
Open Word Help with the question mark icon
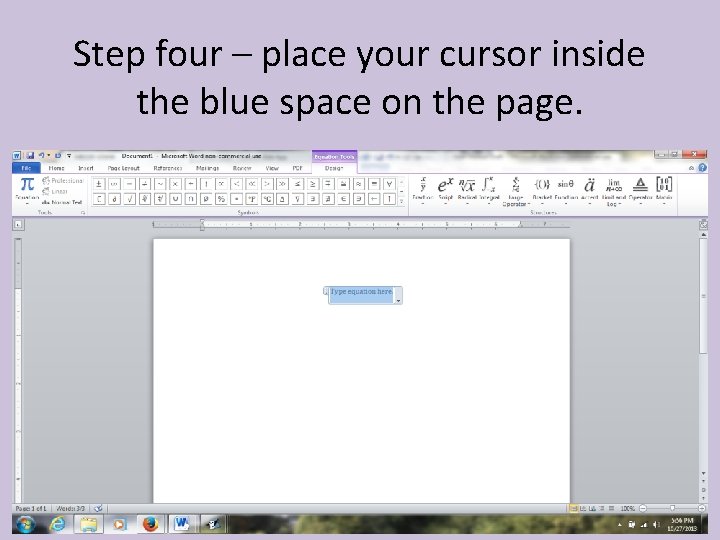pyautogui.click(x=703, y=168)
